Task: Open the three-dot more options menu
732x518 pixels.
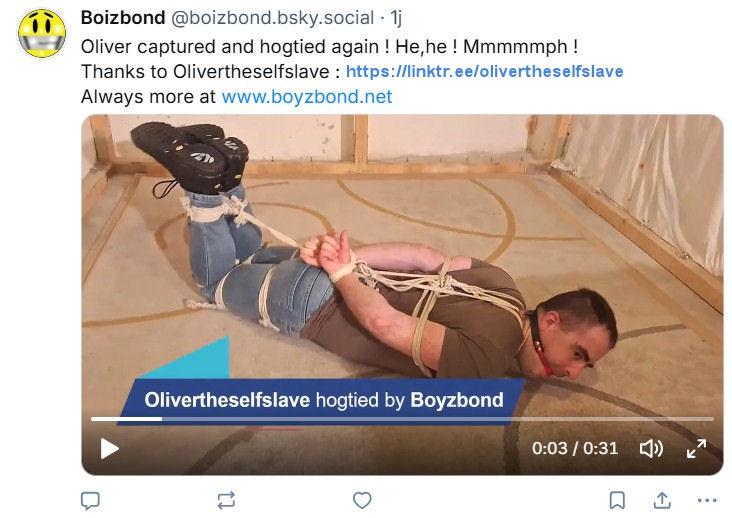Action: (x=707, y=500)
